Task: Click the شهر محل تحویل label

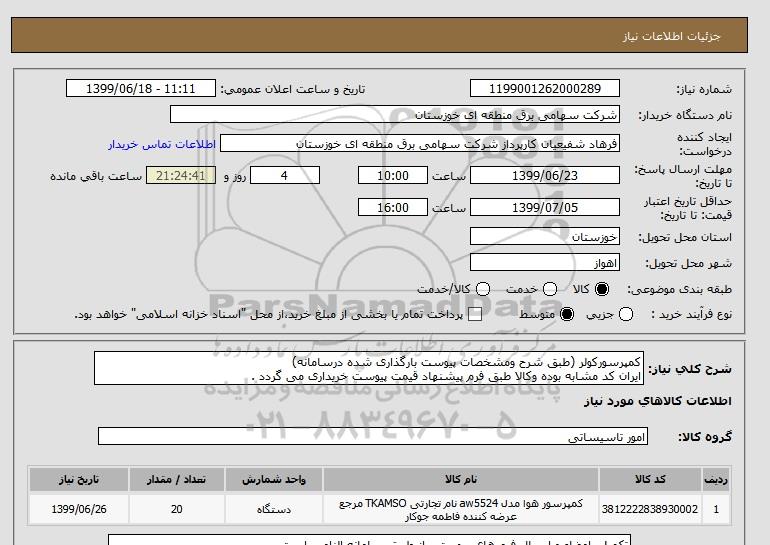Action: coord(688,263)
